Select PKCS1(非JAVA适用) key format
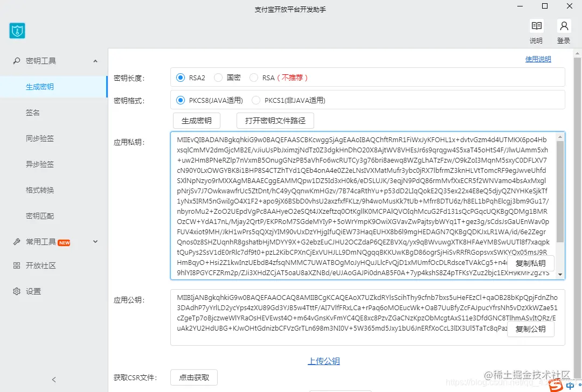Image resolution: width=582 pixels, height=392 pixels. 256,100
